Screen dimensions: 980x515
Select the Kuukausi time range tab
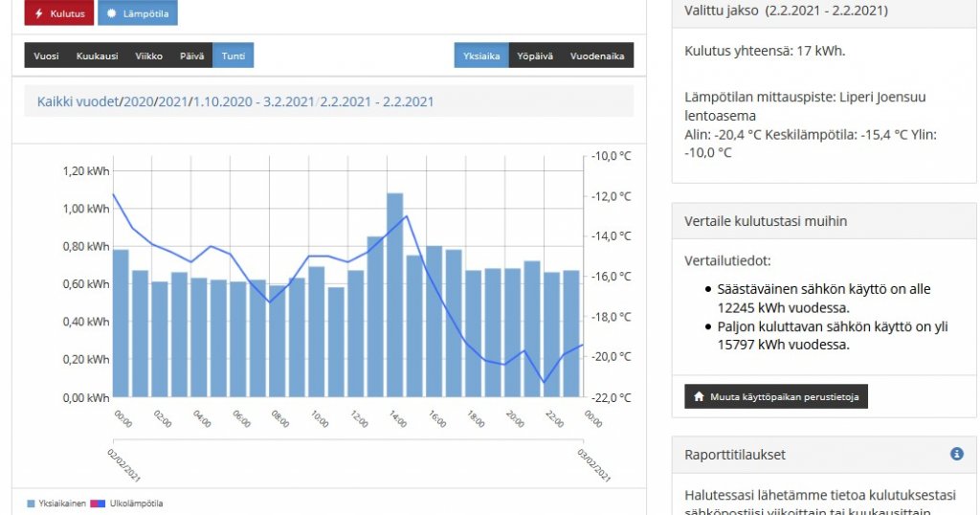97,56
